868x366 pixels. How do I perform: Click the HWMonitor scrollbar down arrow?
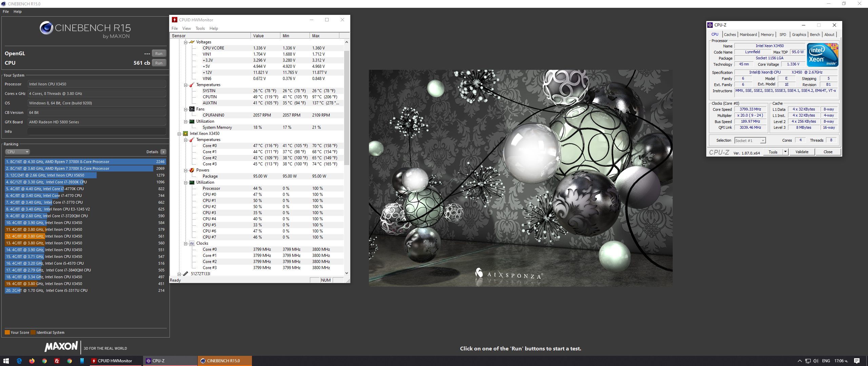pos(347,273)
